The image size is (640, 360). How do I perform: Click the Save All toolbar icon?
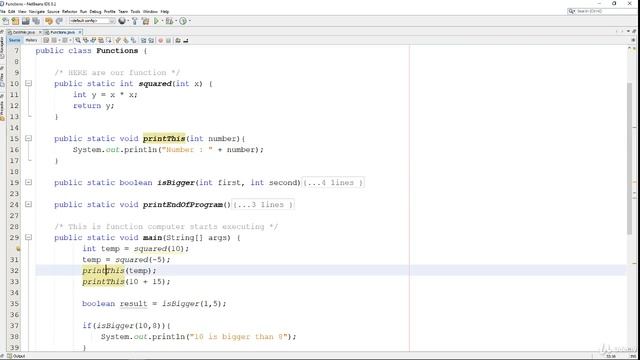[x=36, y=21]
